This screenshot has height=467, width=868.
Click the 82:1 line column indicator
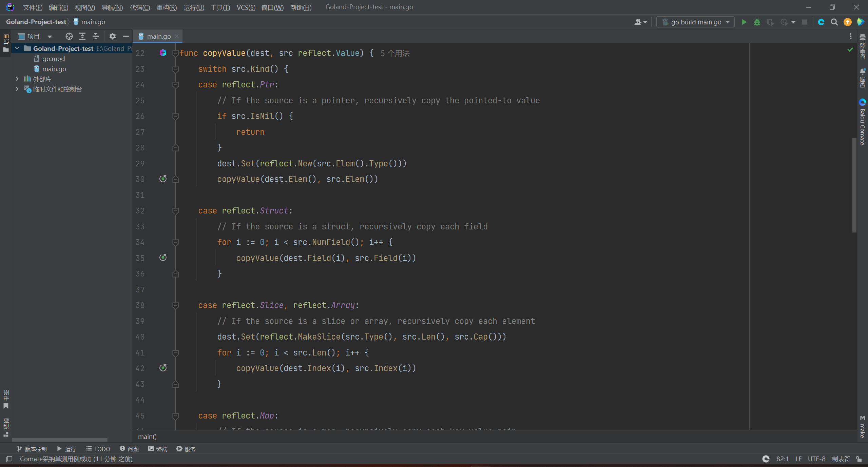point(782,459)
